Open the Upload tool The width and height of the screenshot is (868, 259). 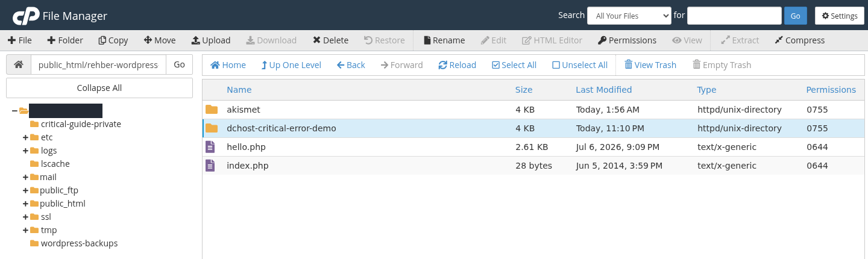pyautogui.click(x=211, y=40)
